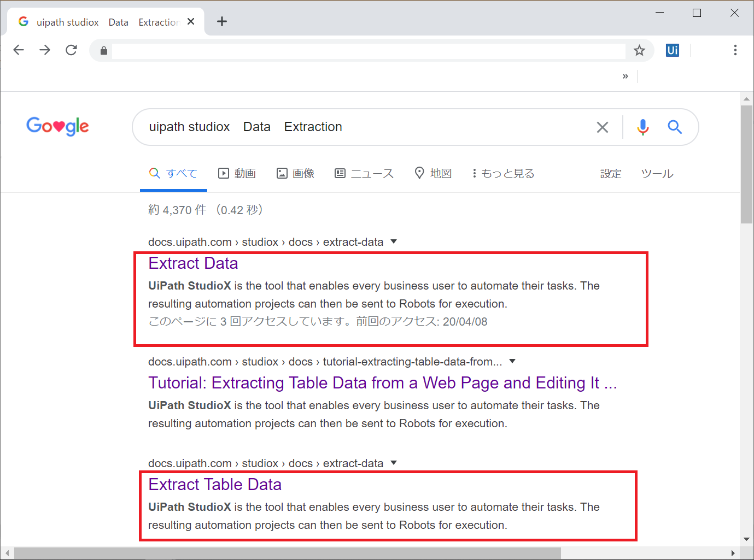754x560 pixels.
Task: Switch to the 動画 results tab
Action: click(x=237, y=173)
